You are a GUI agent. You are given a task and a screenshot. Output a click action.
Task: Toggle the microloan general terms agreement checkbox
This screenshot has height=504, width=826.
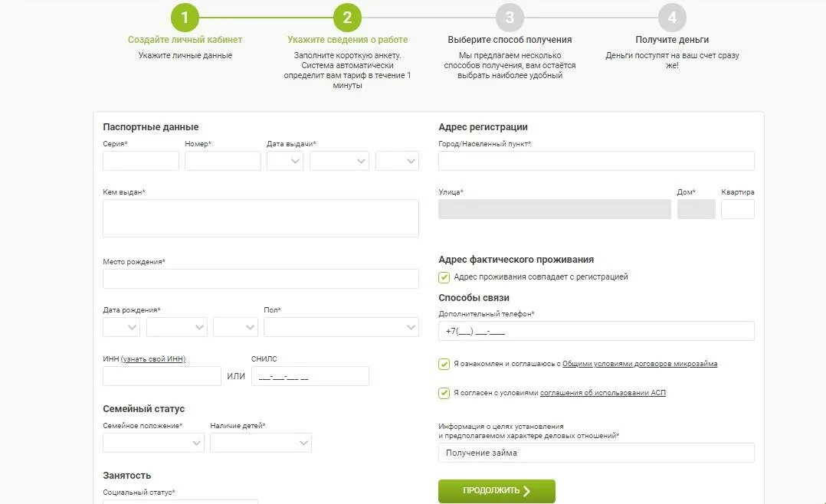(444, 365)
